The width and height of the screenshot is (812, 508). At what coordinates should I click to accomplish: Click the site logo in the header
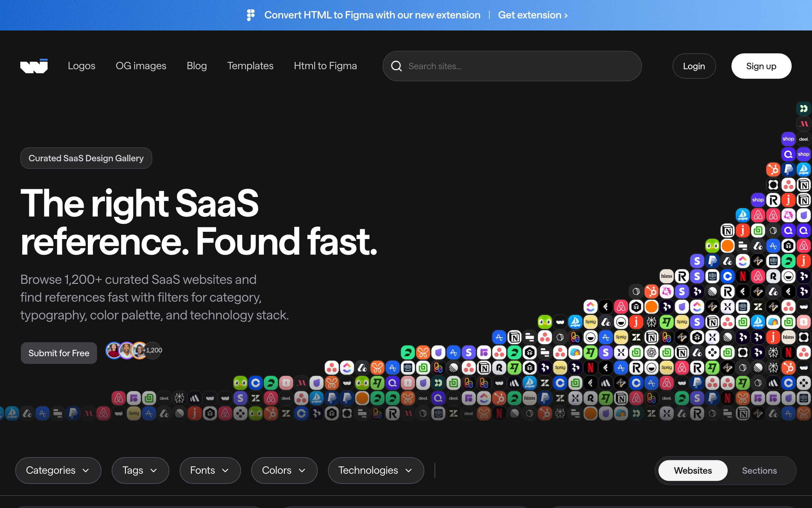(34, 66)
